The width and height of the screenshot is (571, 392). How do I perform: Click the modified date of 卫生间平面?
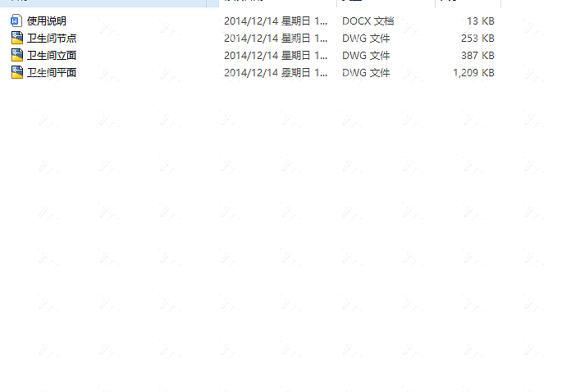coord(276,72)
